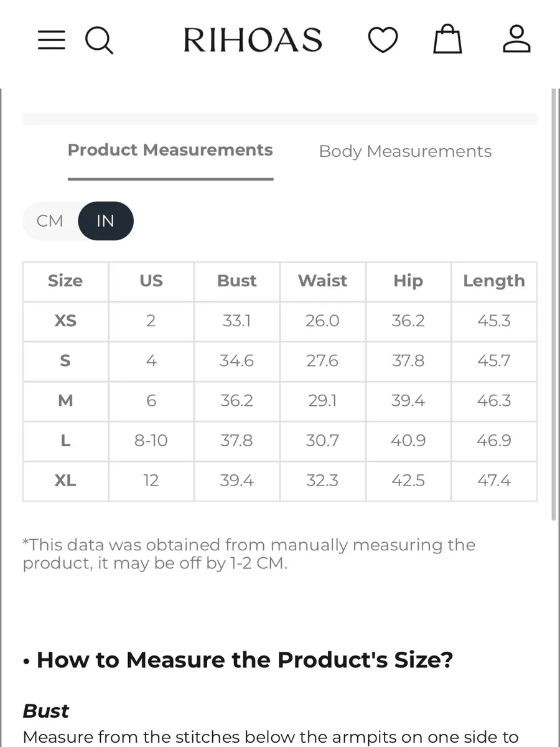Click the US 8-10 cell

click(151, 441)
